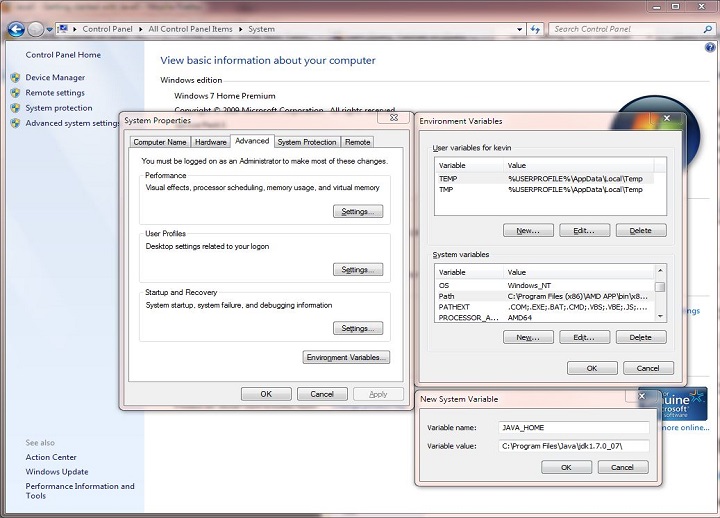Click Delete under user variables
Screen dimensions: 720x518
pos(641,231)
